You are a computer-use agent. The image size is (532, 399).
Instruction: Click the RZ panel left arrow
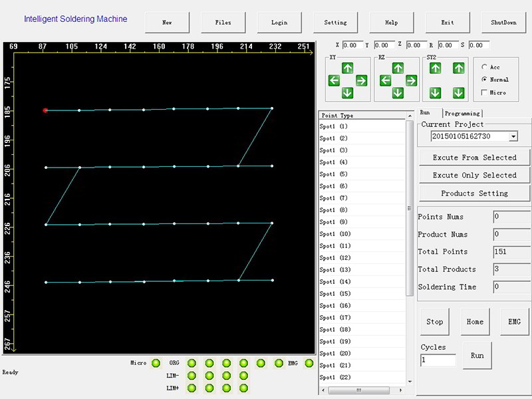coord(386,80)
